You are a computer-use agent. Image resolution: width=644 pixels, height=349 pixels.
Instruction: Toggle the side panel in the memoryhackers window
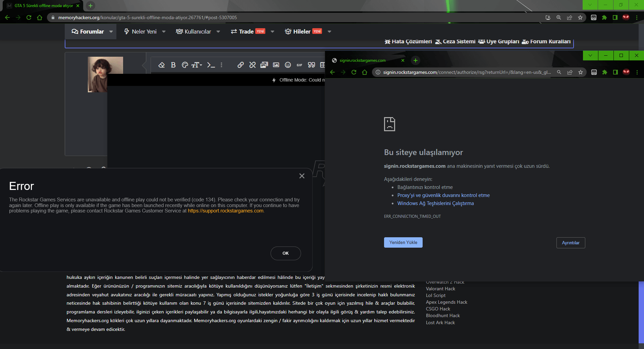click(615, 17)
